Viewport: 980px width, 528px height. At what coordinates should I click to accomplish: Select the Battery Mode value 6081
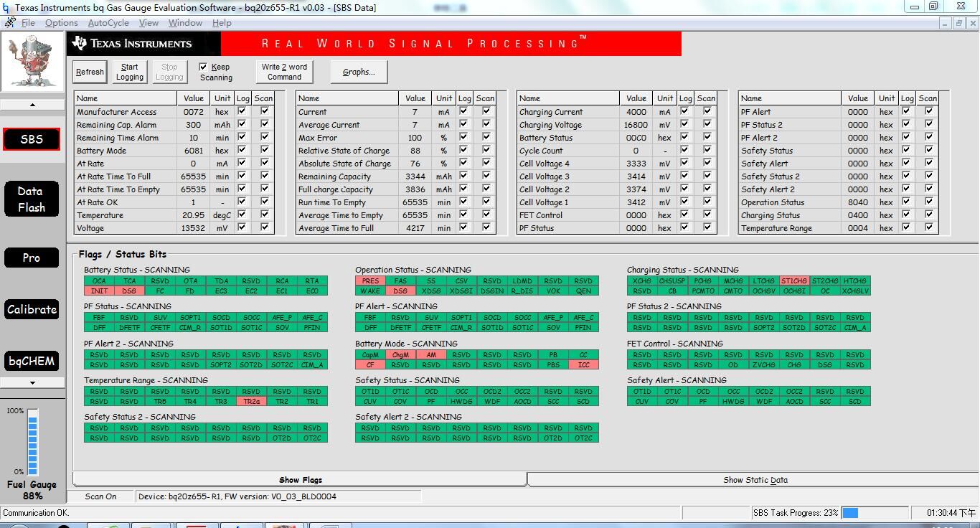[193, 151]
